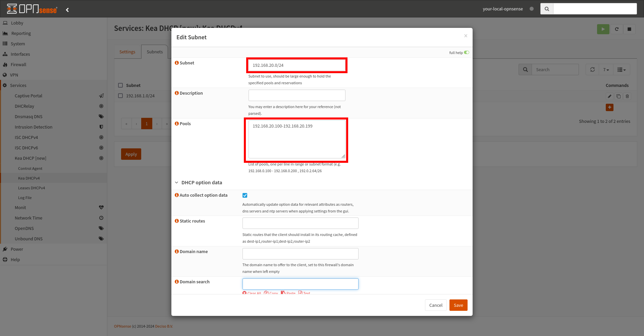The image size is (644, 336).
Task: Click Auto collect option data info icon
Action: [177, 195]
